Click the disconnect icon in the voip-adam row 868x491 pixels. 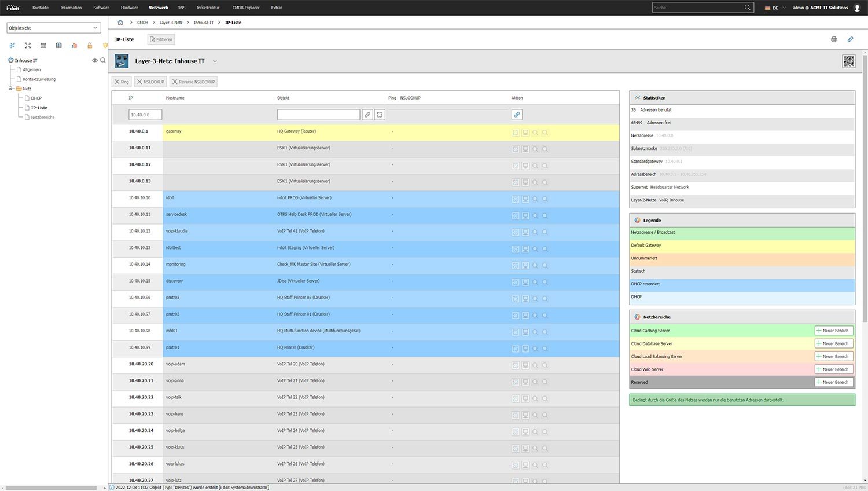coord(516,365)
